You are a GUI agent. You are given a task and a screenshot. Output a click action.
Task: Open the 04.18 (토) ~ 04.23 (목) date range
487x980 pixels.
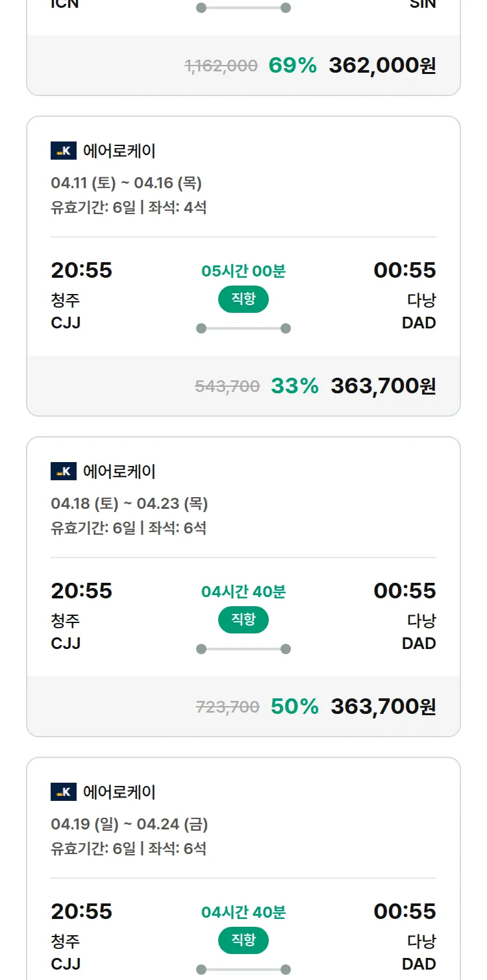pyautogui.click(x=129, y=504)
